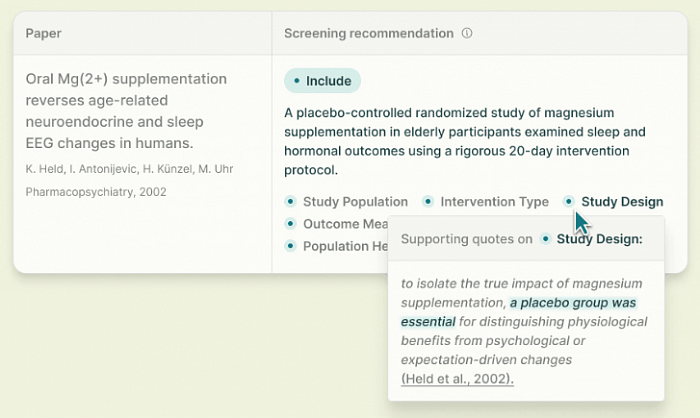Click the dot icon in popup header

coord(545,239)
